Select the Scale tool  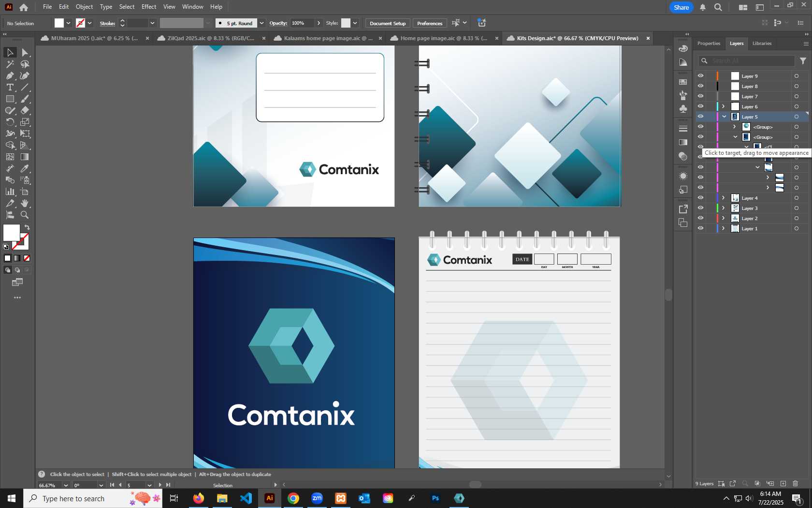pyautogui.click(x=25, y=122)
